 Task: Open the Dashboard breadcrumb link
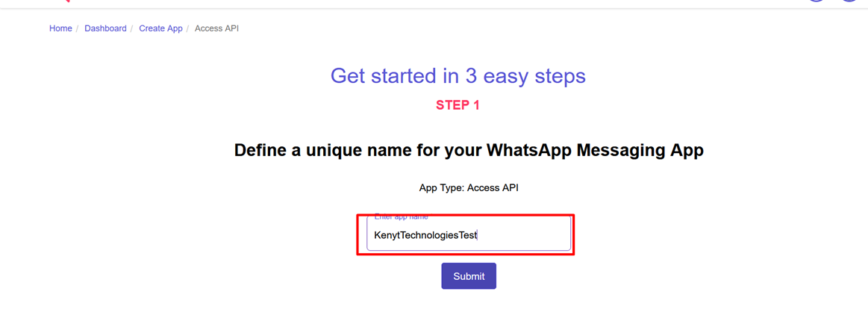pyautogui.click(x=105, y=28)
